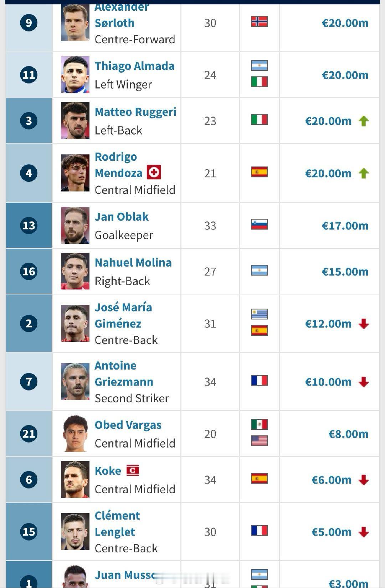Open Nahuel Molina's profile link
The height and width of the screenshot is (588, 385).
pyautogui.click(x=133, y=263)
